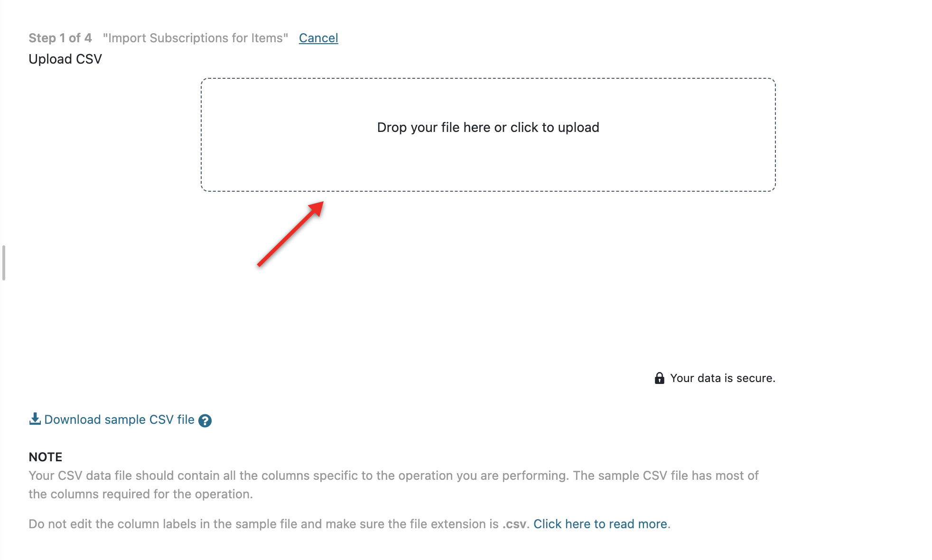Viewport: 932px width, 560px height.
Task: Click the Upload CSV heading
Action: click(x=65, y=59)
